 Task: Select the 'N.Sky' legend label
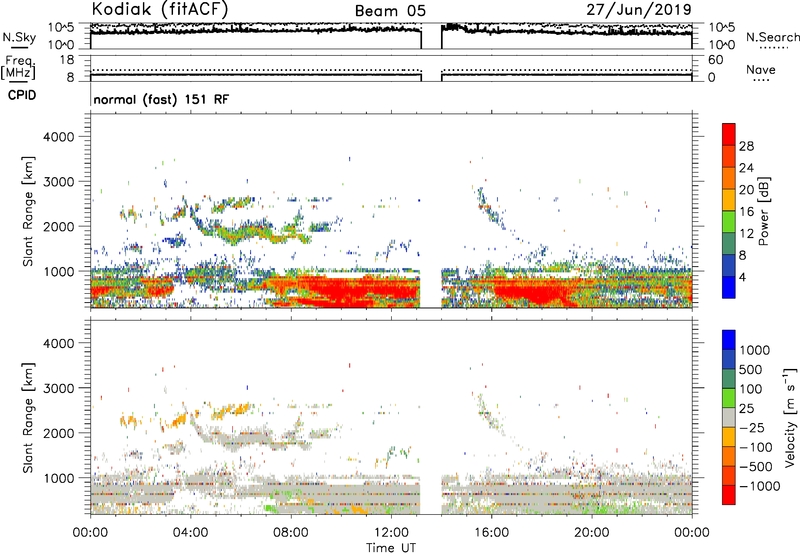[x=19, y=37]
